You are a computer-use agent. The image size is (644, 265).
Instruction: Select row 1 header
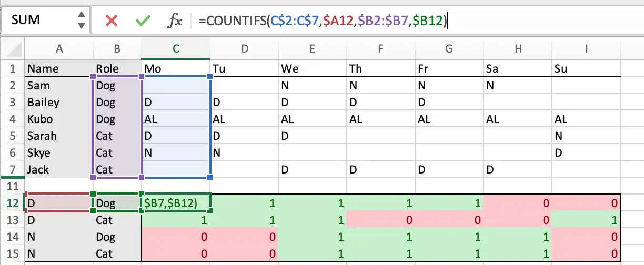pyautogui.click(x=13, y=68)
